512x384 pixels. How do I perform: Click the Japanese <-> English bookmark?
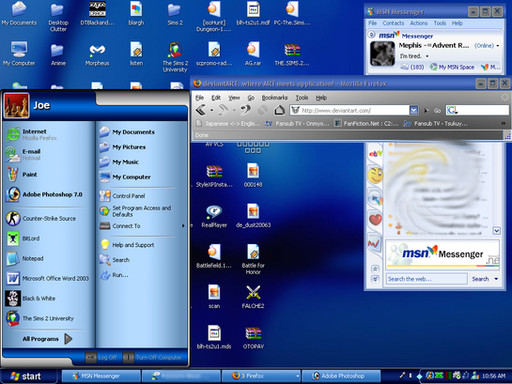coord(228,124)
